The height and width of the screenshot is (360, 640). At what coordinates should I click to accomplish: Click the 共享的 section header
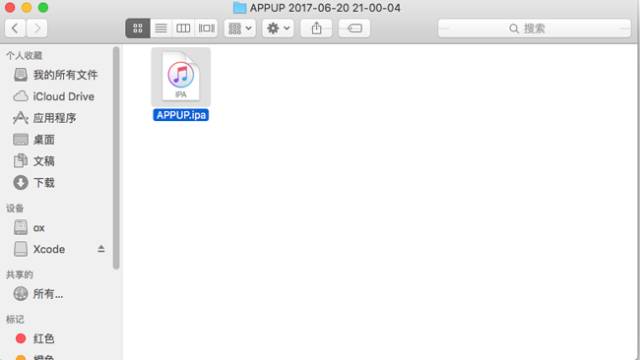pyautogui.click(x=19, y=275)
